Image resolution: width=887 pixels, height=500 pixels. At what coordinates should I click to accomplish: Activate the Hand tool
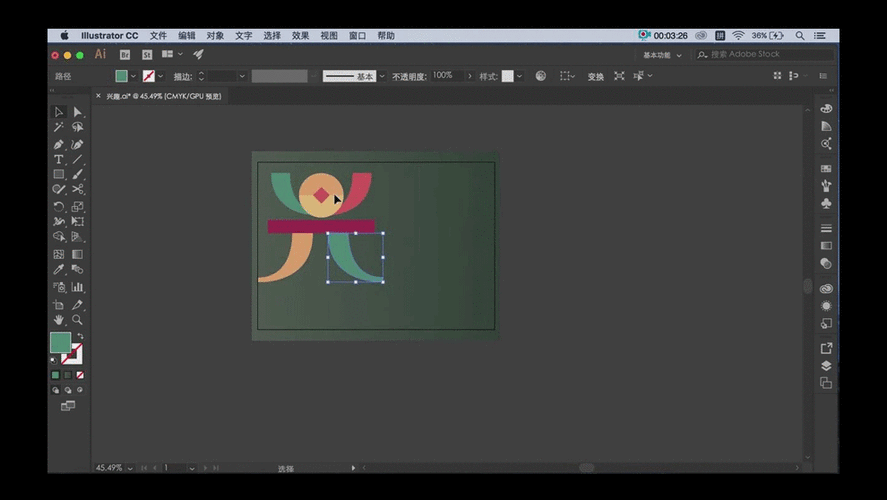[59, 320]
